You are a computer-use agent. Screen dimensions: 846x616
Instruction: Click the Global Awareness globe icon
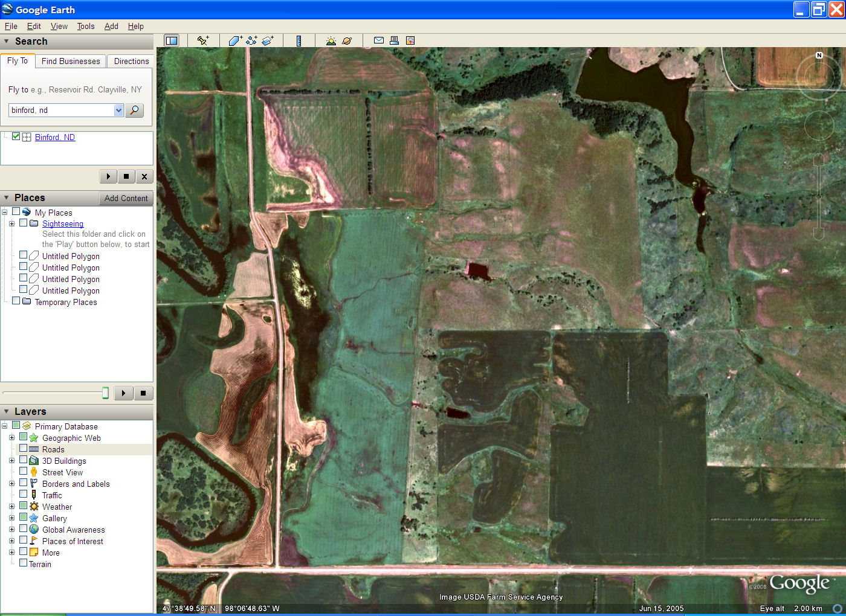tap(34, 529)
